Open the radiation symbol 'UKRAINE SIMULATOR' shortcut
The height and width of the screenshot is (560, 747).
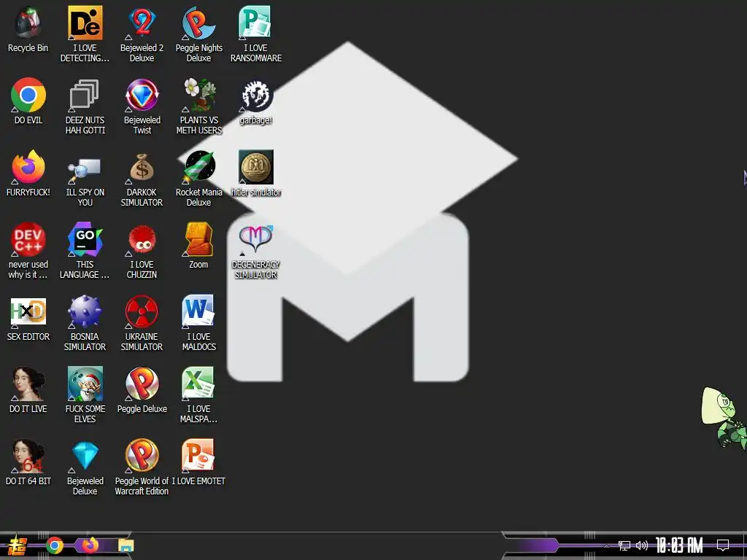click(x=142, y=311)
